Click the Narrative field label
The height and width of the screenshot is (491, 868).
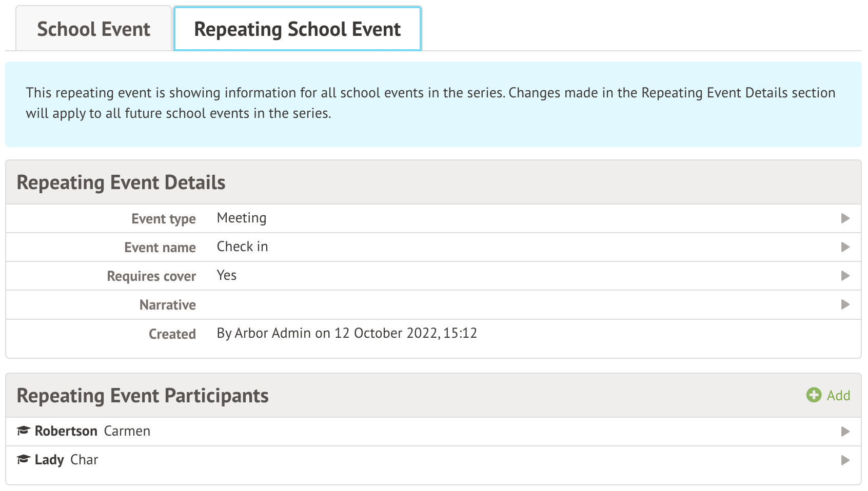click(167, 305)
